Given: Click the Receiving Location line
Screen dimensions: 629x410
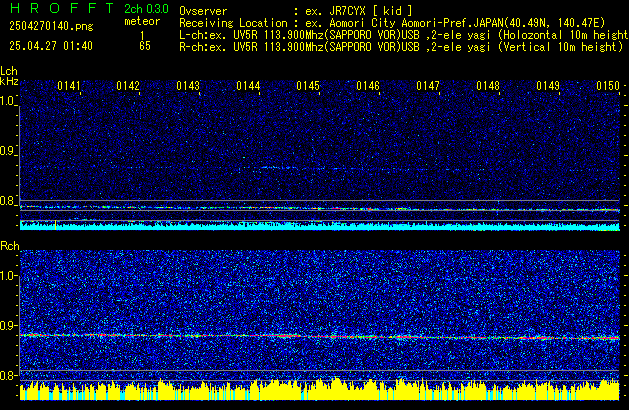Looking at the screenshot, I should coord(392,23).
